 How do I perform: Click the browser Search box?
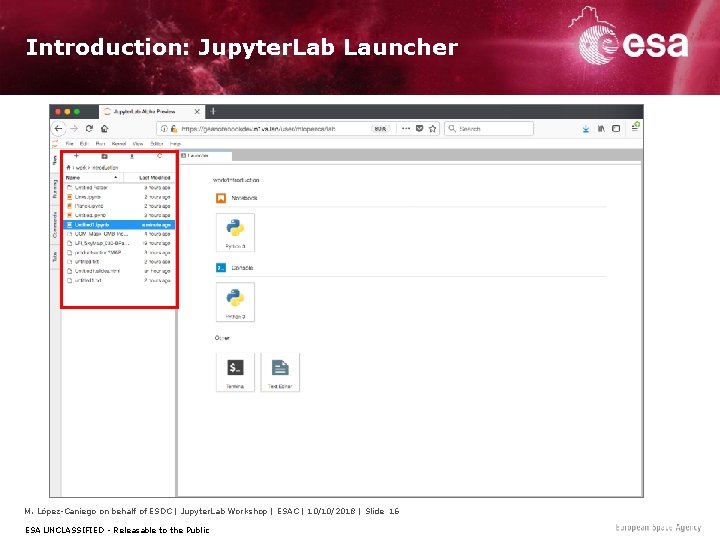point(489,129)
